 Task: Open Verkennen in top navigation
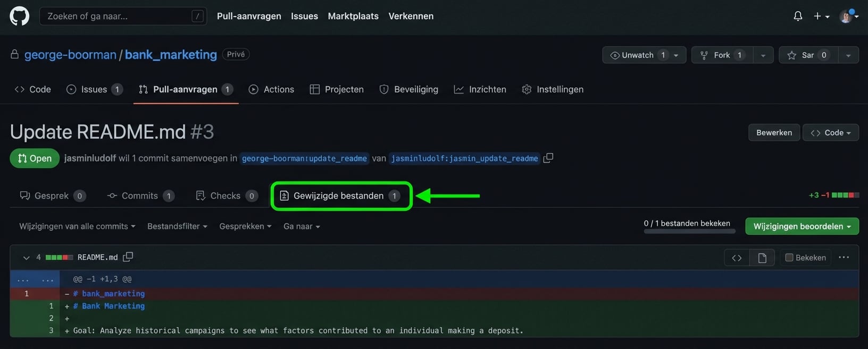[411, 16]
